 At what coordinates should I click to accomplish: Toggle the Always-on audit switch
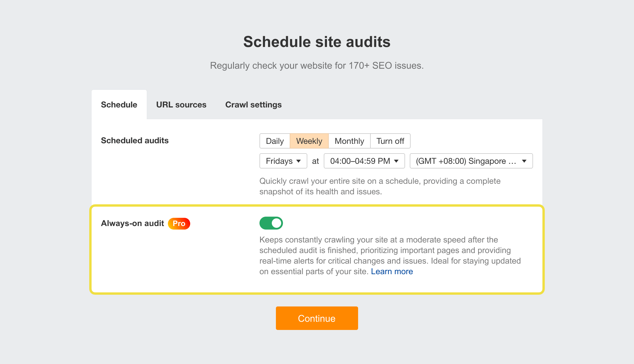pyautogui.click(x=271, y=223)
